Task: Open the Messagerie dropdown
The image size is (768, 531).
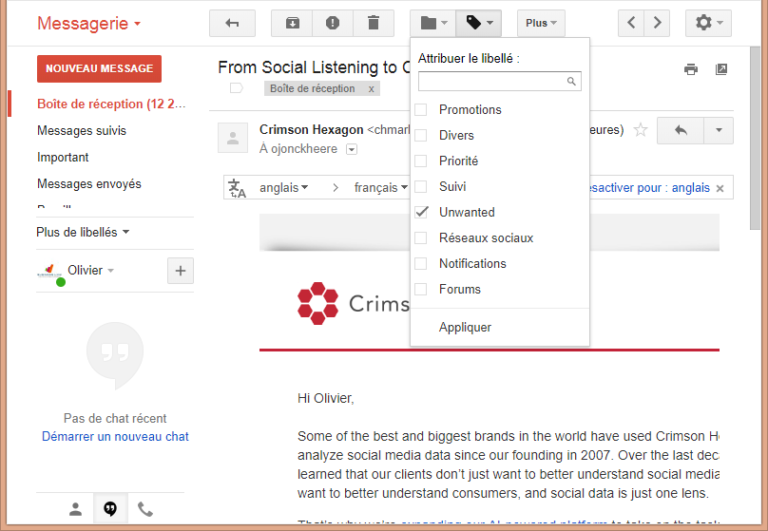Action: (x=89, y=23)
